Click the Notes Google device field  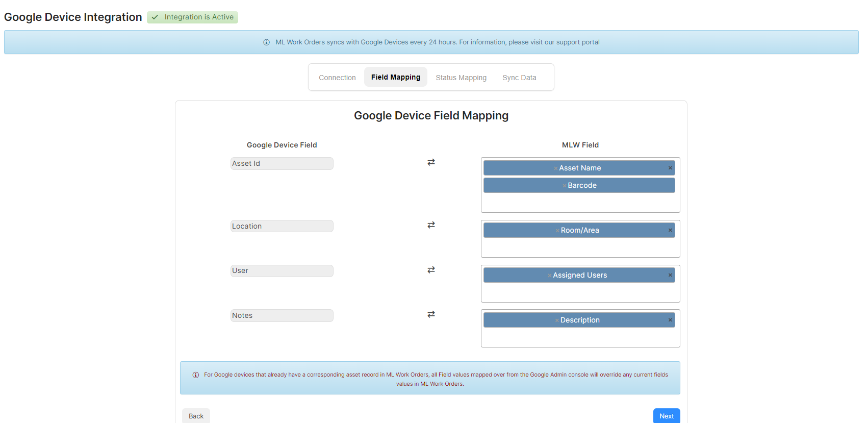click(x=282, y=315)
